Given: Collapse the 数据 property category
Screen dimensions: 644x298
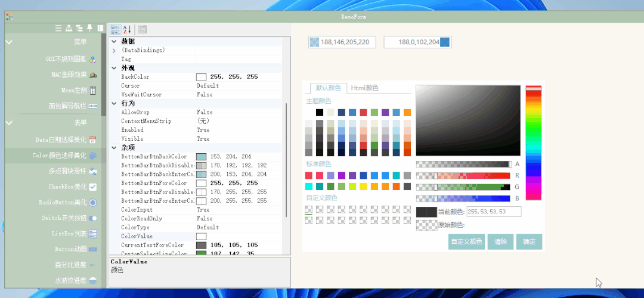Looking at the screenshot, I should click(x=114, y=42).
